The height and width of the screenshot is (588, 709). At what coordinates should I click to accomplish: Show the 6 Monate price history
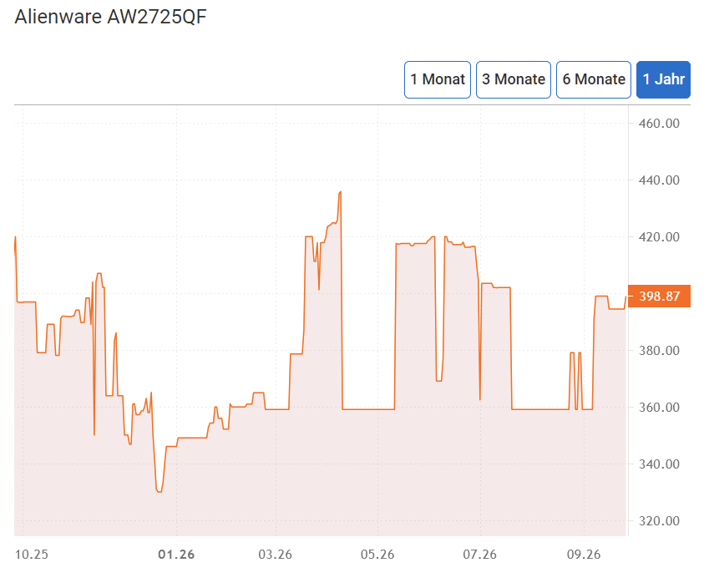[x=593, y=79]
